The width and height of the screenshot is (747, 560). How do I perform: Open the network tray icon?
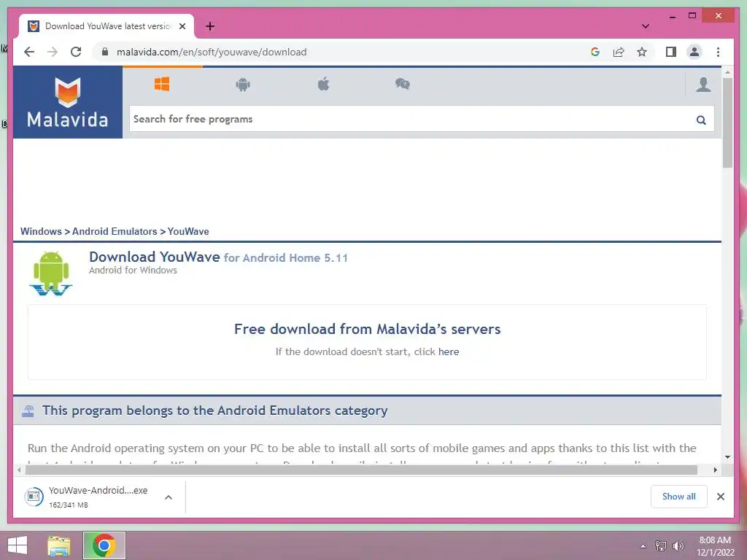[661, 546]
